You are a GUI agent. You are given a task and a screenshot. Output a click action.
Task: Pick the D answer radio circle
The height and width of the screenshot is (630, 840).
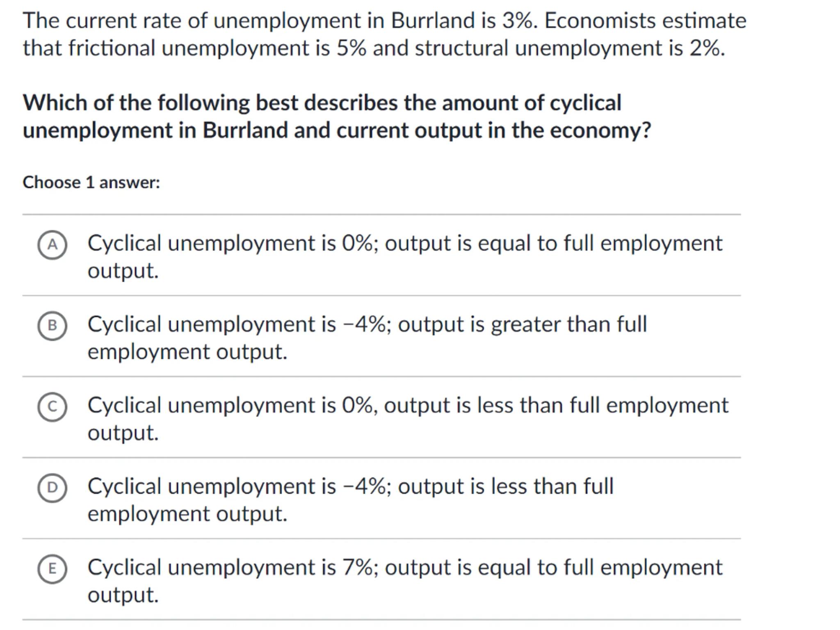(x=52, y=488)
